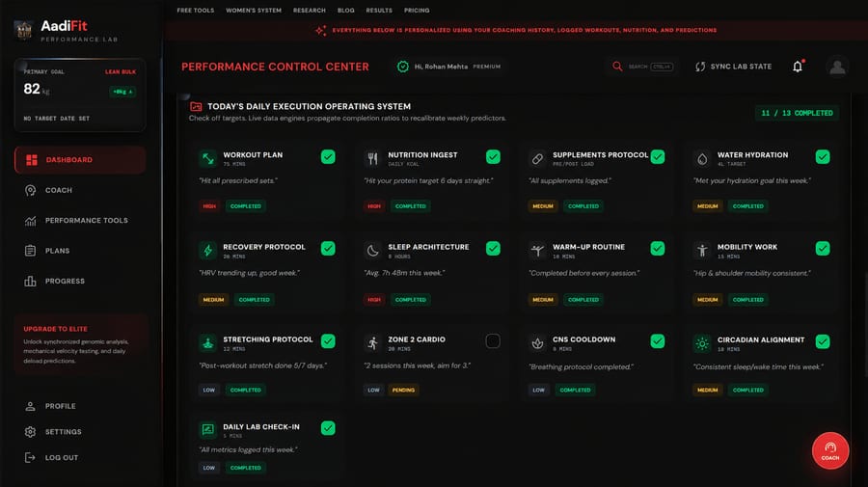Click Sync Lab State button
This screenshot has width=868, height=487.
pyautogui.click(x=734, y=67)
